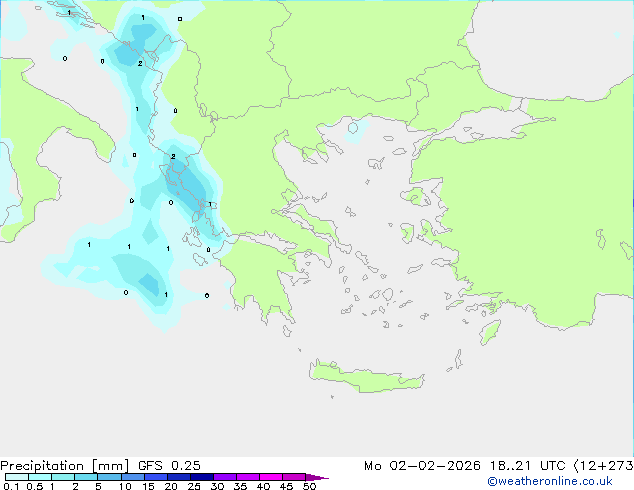The height and width of the screenshot is (490, 634).
Task: Select the '18..21 UTC' time label
Action: click(x=527, y=466)
